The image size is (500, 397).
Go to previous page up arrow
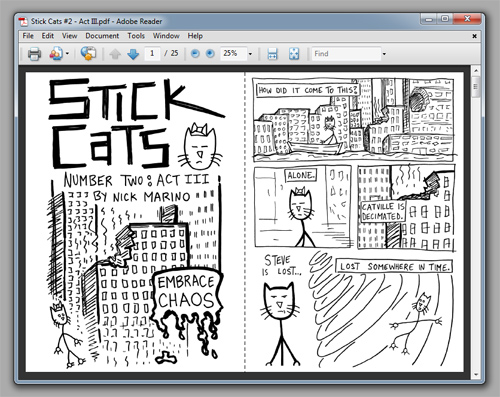pyautogui.click(x=115, y=54)
